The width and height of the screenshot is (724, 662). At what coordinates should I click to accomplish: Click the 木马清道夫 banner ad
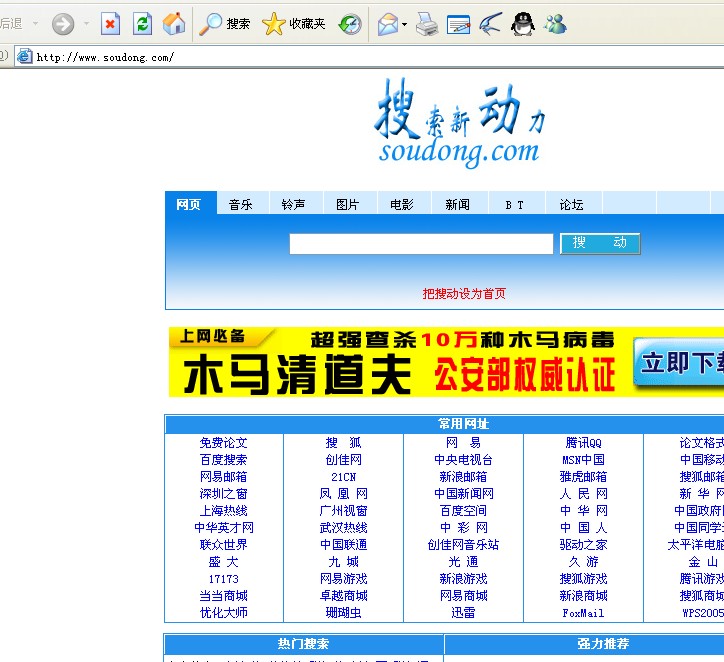click(x=446, y=361)
